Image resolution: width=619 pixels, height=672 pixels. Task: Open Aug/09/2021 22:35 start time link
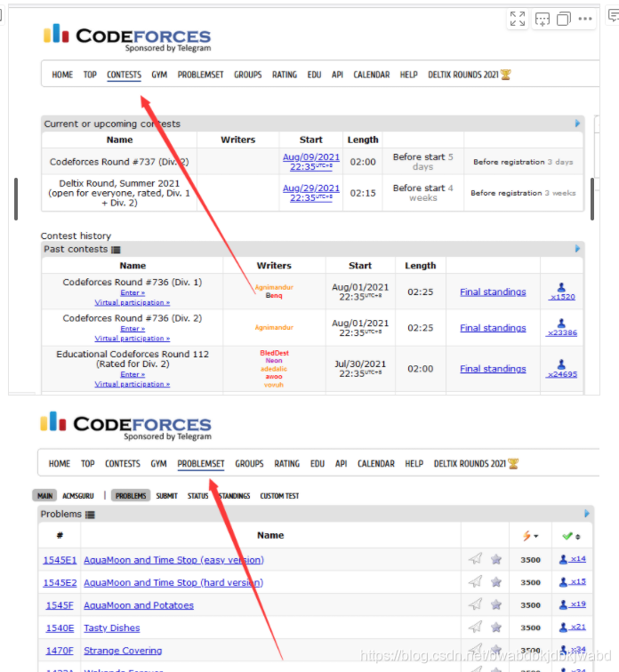[x=310, y=162]
